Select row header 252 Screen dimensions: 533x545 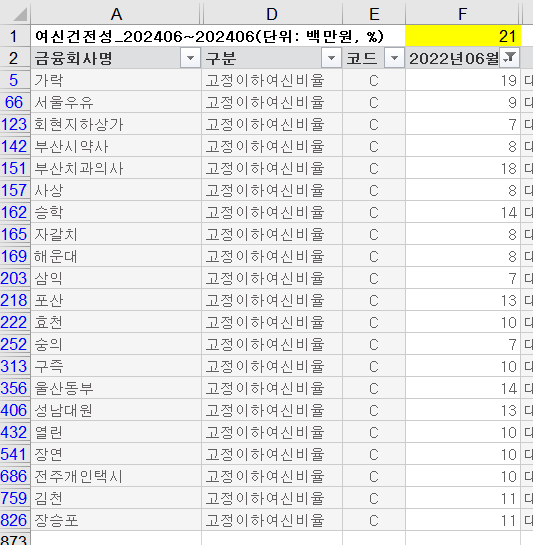click(x=15, y=344)
